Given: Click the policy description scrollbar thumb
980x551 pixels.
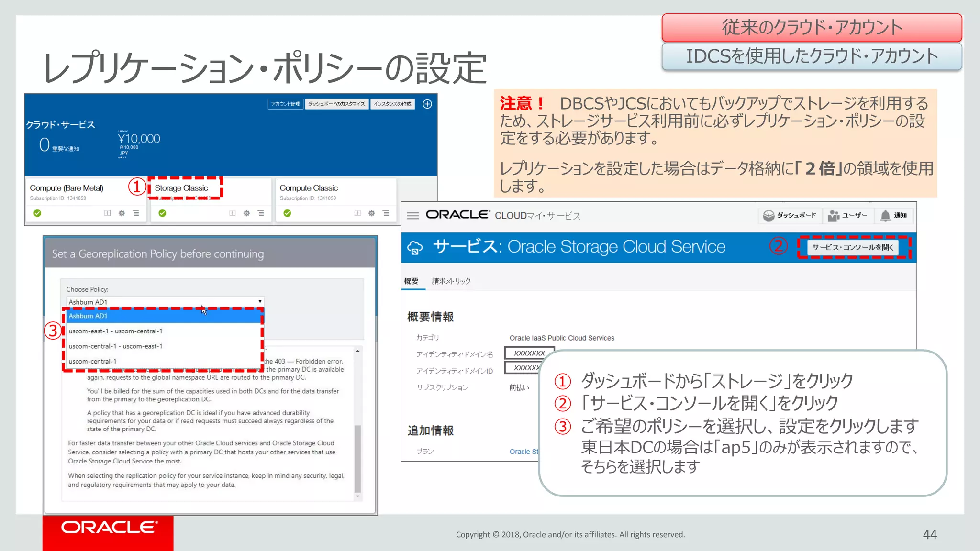Looking at the screenshot, I should (357, 458).
